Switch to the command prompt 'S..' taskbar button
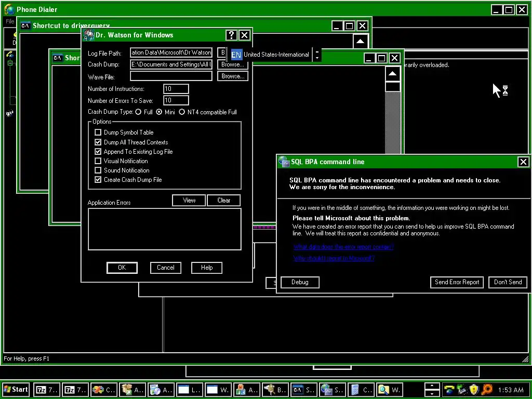The height and width of the screenshot is (399, 532). [304, 390]
